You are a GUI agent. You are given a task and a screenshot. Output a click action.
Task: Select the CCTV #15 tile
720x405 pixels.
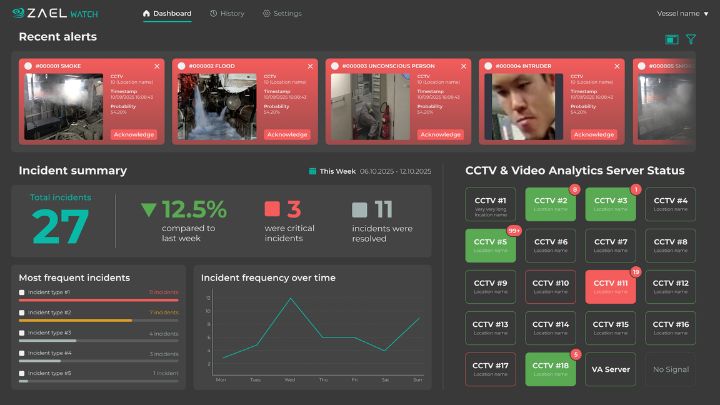point(610,328)
